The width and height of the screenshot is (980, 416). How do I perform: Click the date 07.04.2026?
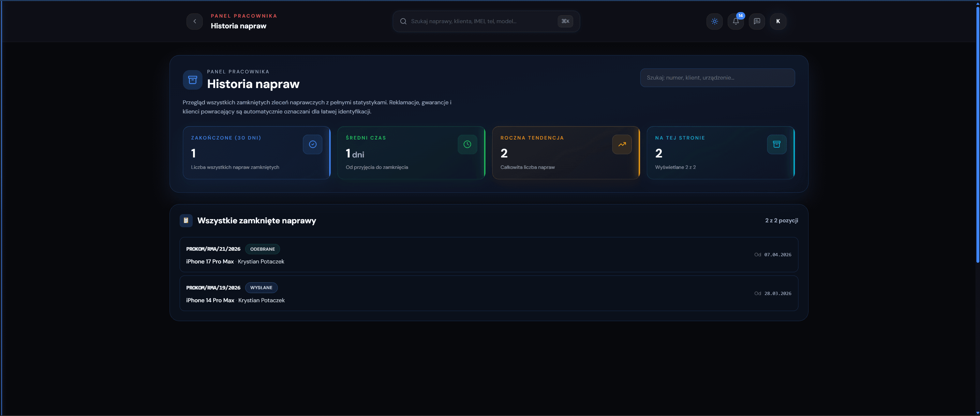pyautogui.click(x=778, y=255)
